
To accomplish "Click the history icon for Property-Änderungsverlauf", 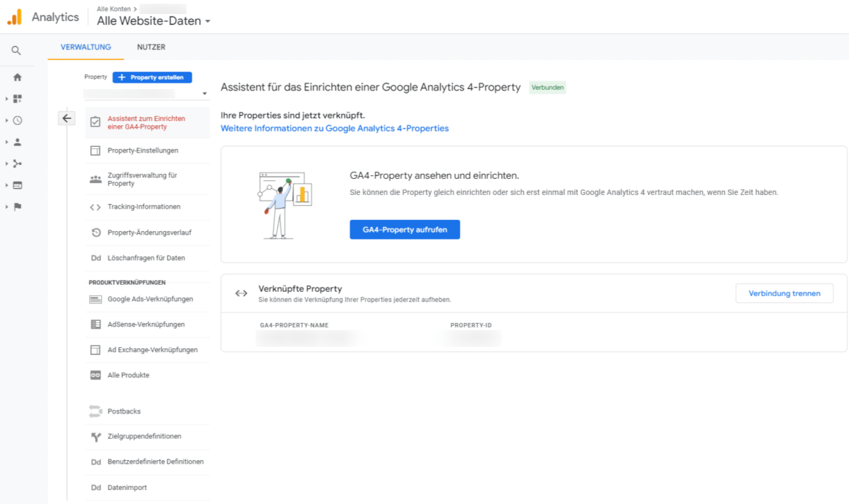I will 96,233.
